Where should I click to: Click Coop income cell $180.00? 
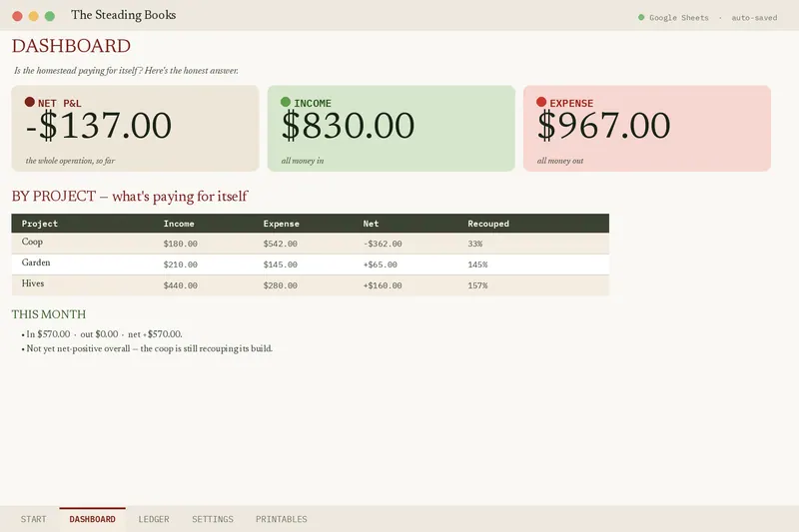click(181, 244)
